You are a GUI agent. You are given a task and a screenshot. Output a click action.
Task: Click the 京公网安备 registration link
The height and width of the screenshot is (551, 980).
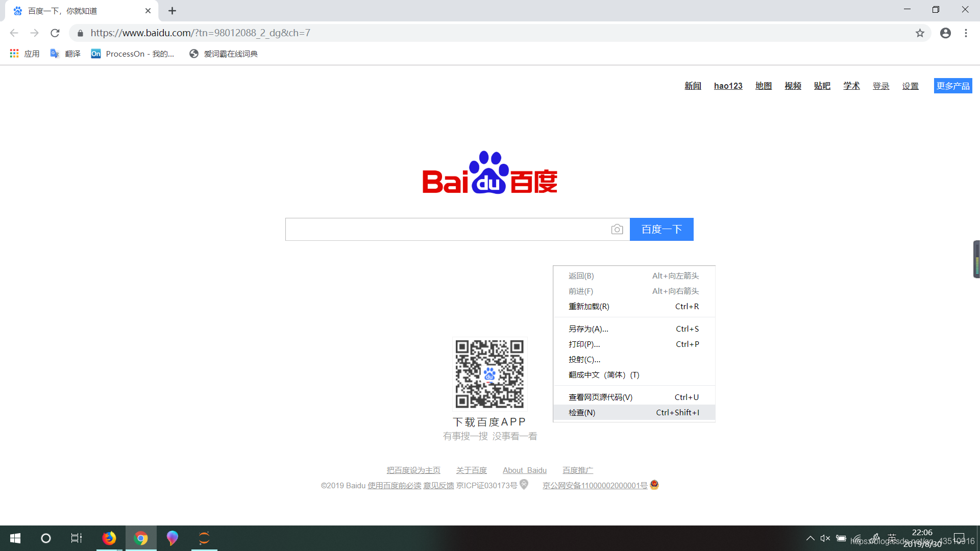[x=595, y=486]
